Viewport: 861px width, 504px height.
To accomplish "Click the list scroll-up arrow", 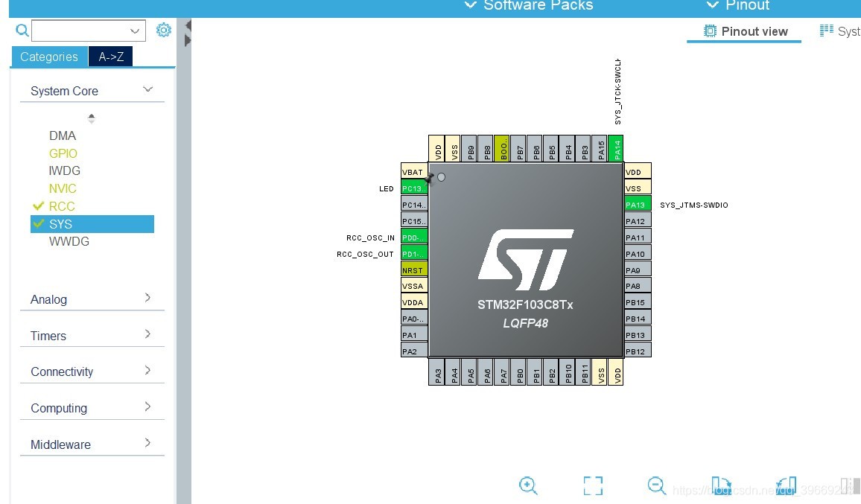I will point(91,116).
